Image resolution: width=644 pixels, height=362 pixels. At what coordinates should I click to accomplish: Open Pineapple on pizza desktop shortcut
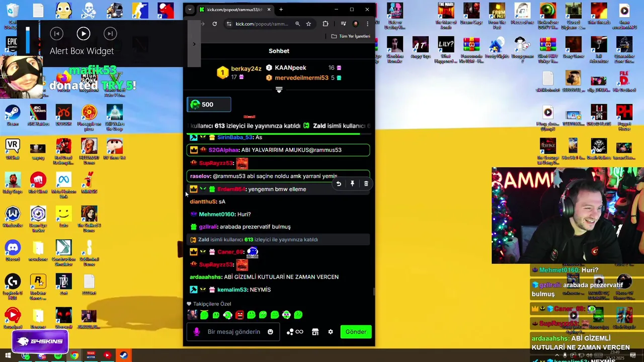(x=89, y=117)
